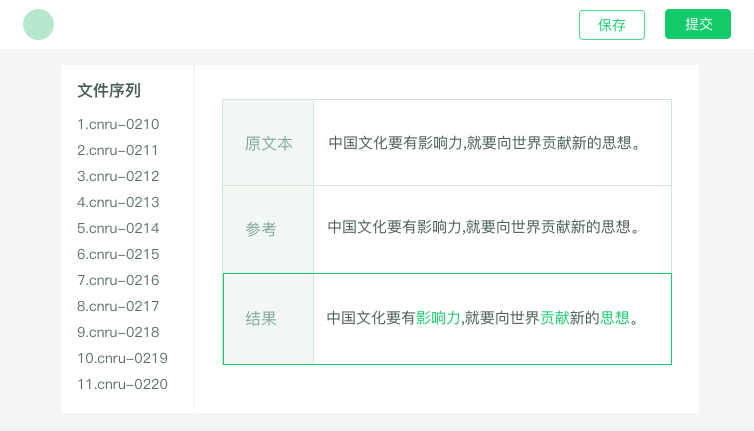Screen dimensions: 754x431
Task: Click the 文件序列 heading
Action: coord(109,90)
